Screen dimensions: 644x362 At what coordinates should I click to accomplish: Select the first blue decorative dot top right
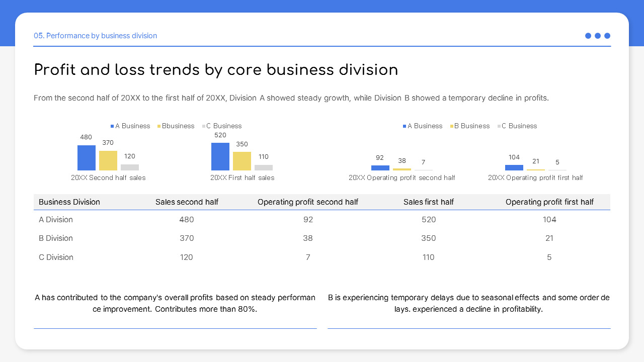point(588,36)
